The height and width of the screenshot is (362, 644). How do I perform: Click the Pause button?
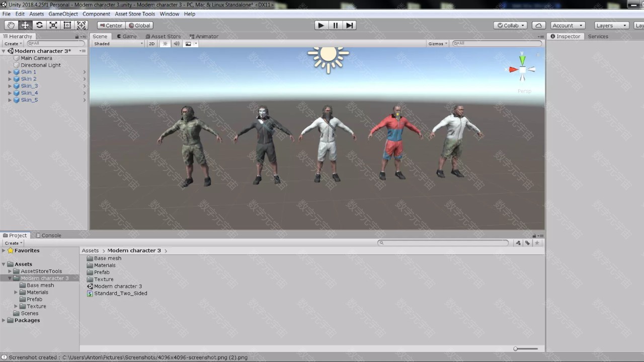click(335, 25)
